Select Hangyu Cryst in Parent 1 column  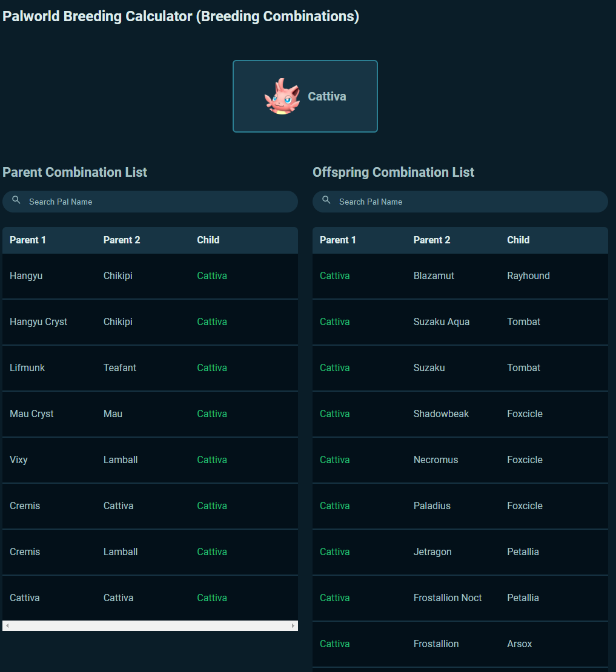39,322
